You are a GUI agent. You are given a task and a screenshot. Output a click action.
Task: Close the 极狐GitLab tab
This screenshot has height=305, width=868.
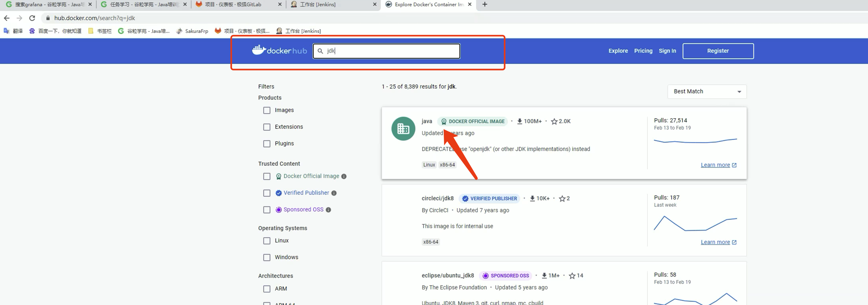[x=280, y=5]
